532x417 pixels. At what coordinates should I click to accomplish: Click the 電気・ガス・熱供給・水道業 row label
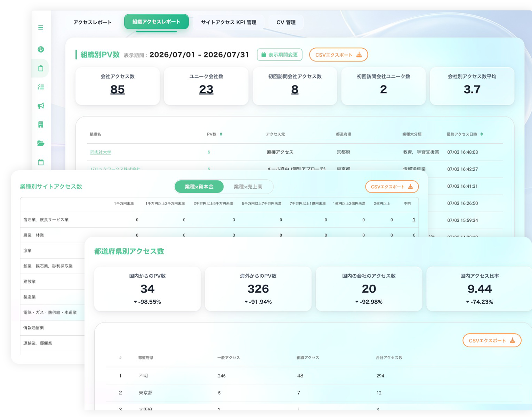(x=50, y=312)
